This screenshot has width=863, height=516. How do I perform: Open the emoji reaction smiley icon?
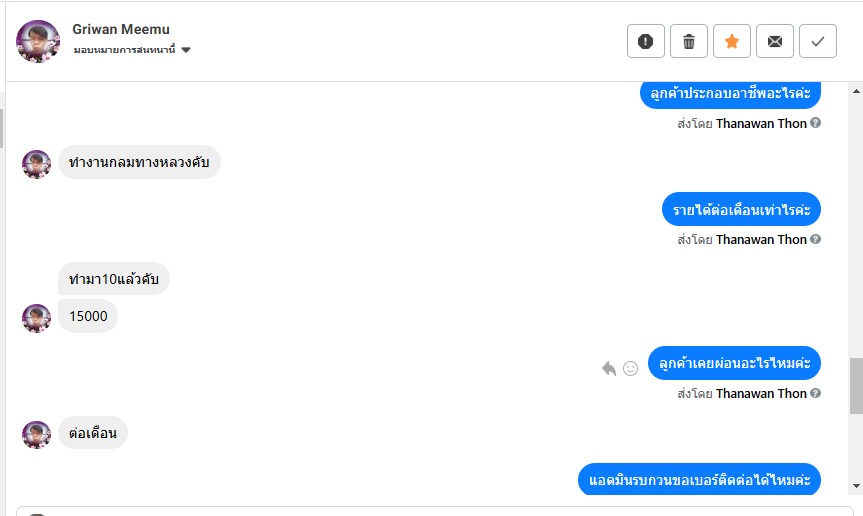[630, 368]
